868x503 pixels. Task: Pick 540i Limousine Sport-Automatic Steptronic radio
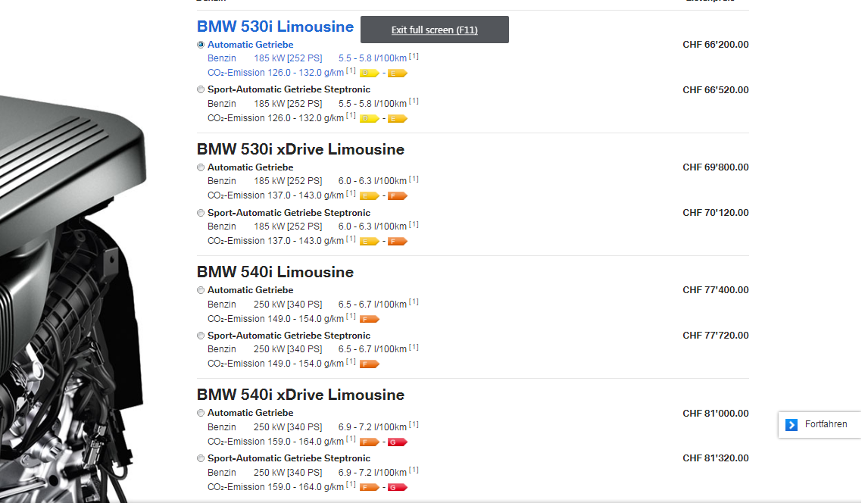[x=201, y=336]
